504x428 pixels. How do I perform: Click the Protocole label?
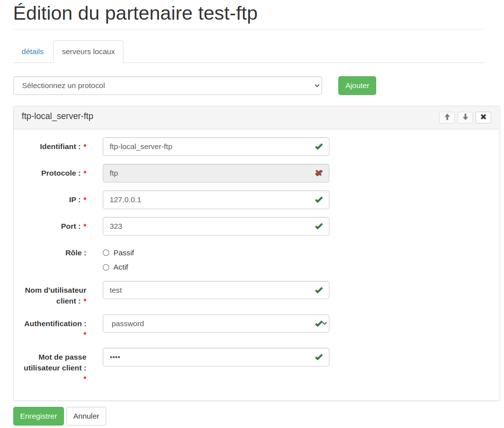[63, 173]
